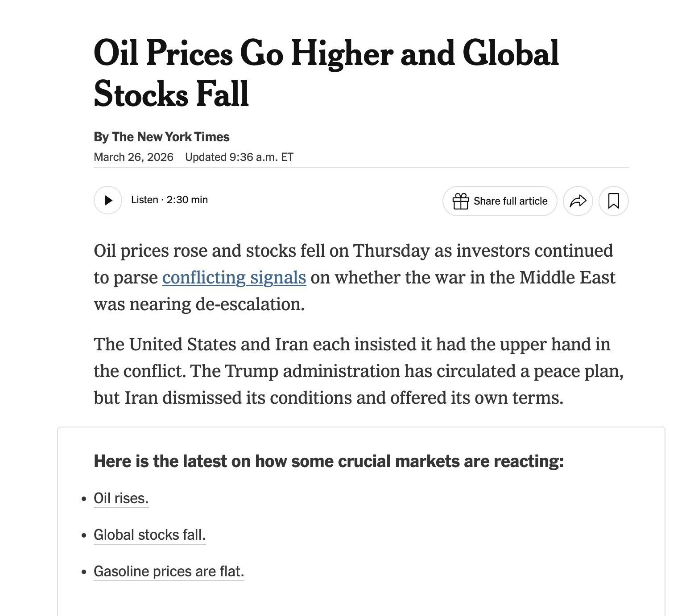The height and width of the screenshot is (616, 694).
Task: Open the Global stocks fall link
Action: click(x=149, y=535)
